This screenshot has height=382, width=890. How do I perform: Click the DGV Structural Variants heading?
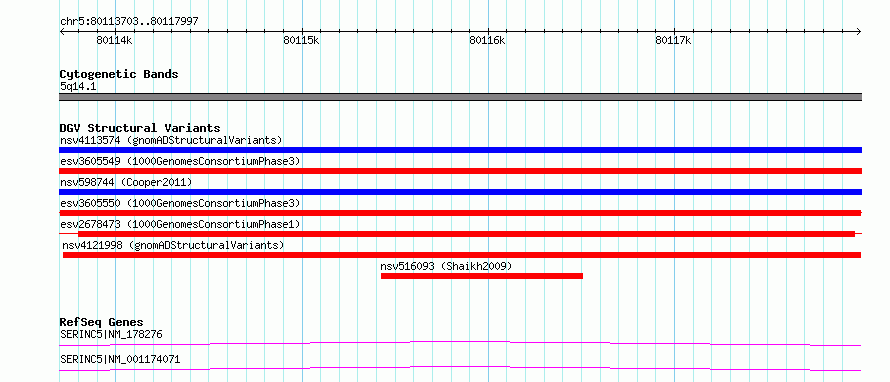140,128
